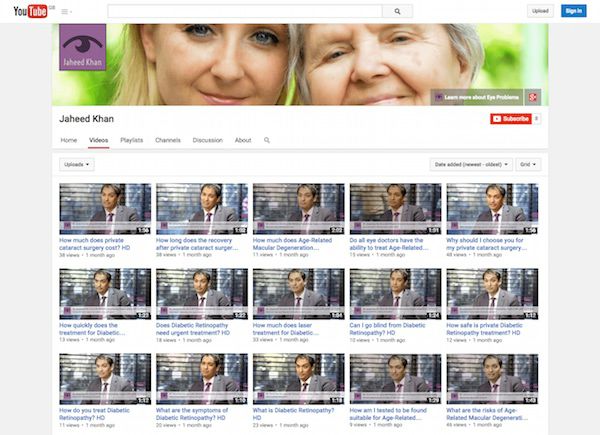The width and height of the screenshot is (600, 435).
Task: Open the 'Can I go blind from Diabetic' thumbnail
Action: tap(395, 293)
